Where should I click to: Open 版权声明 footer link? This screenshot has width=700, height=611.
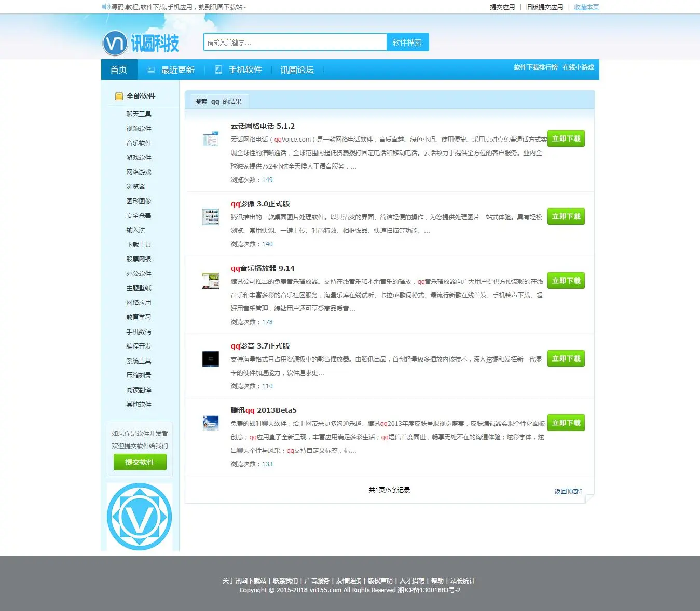click(x=380, y=581)
